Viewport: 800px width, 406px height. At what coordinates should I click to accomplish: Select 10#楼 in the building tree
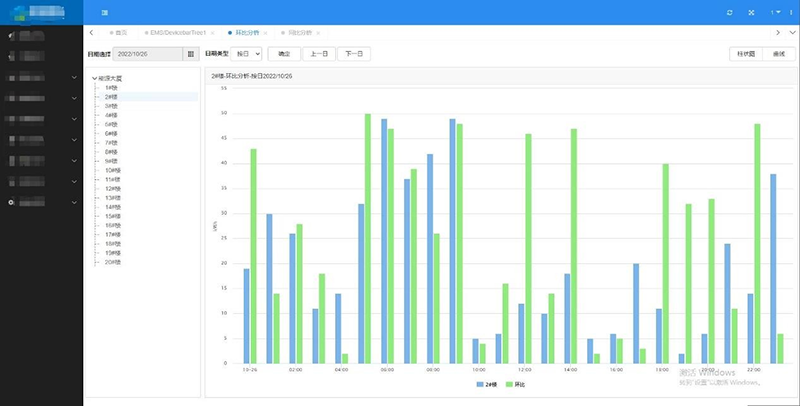tap(111, 169)
